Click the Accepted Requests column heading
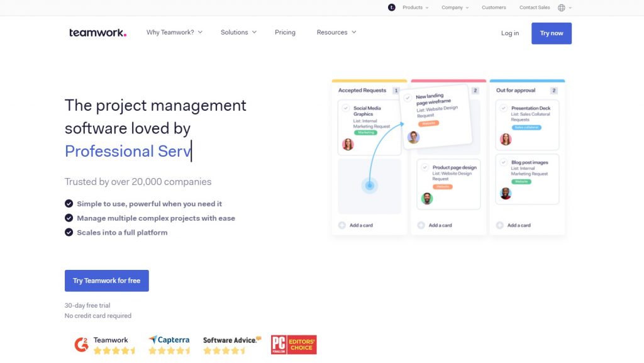This screenshot has height=363, width=644. click(362, 91)
